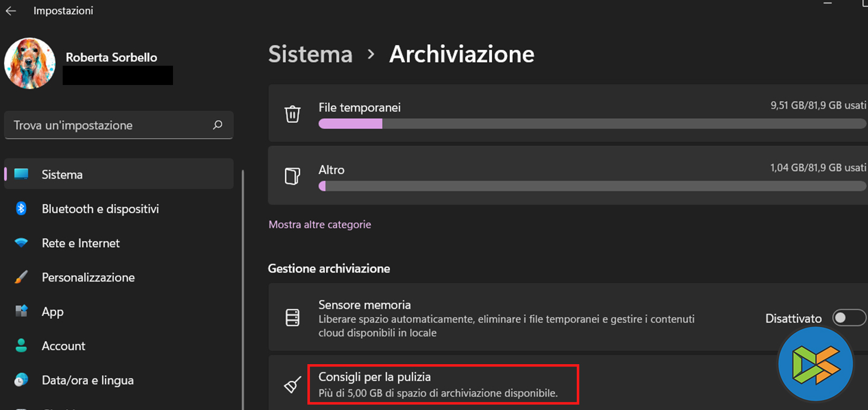Click the Bluetooth e dispositivi icon
Image resolution: width=868 pixels, height=410 pixels.
21,209
